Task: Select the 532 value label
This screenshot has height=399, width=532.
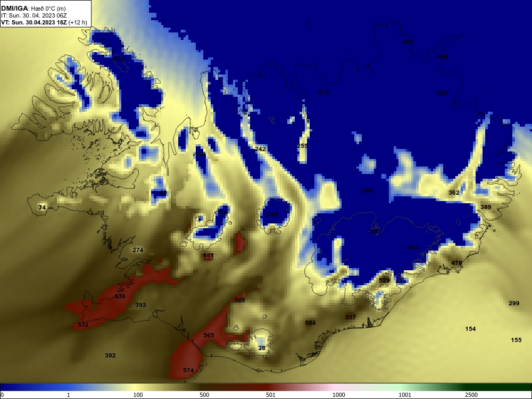Action: pyautogui.click(x=83, y=325)
